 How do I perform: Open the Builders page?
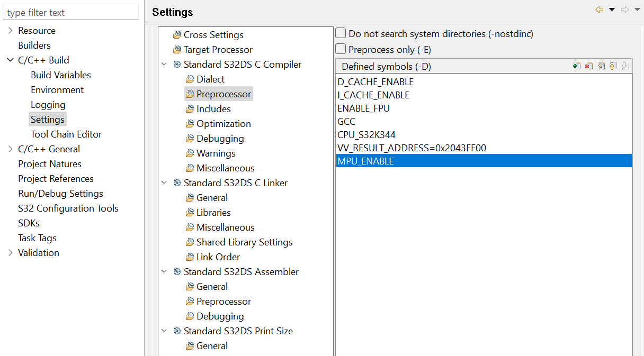point(34,45)
